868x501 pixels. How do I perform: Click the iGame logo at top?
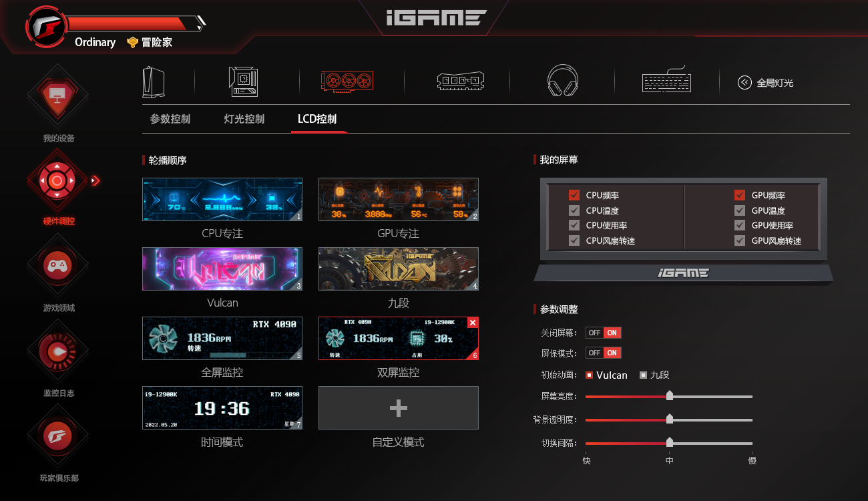point(436,17)
